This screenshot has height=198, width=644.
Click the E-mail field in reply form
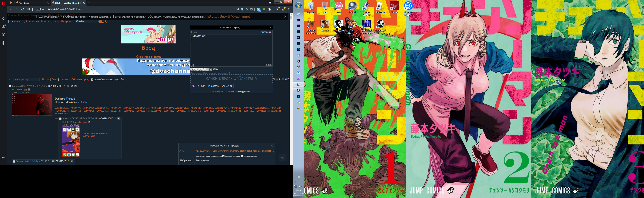(224, 32)
